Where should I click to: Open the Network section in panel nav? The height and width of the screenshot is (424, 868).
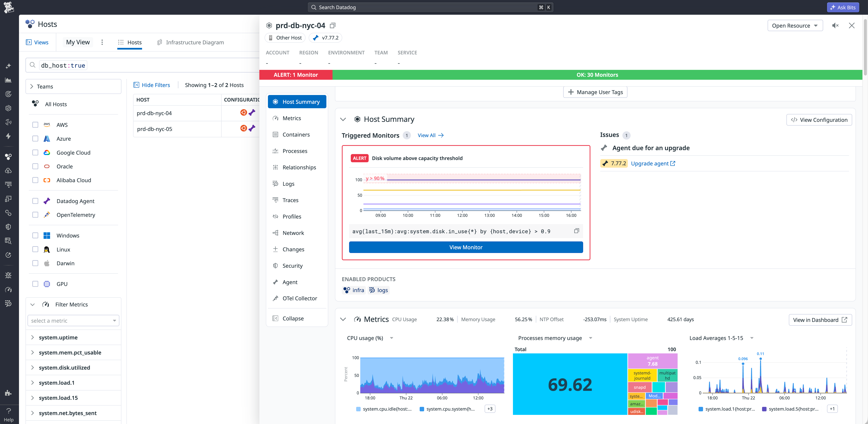[x=297, y=233]
